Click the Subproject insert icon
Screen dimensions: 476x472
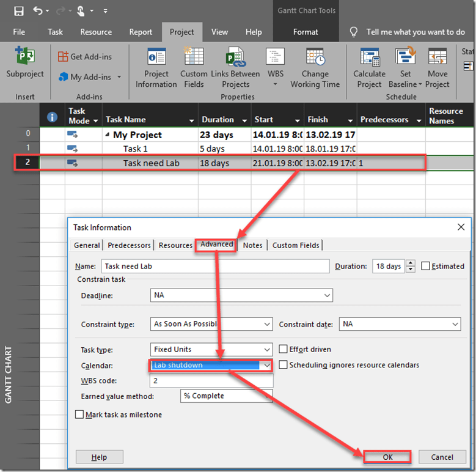(25, 62)
